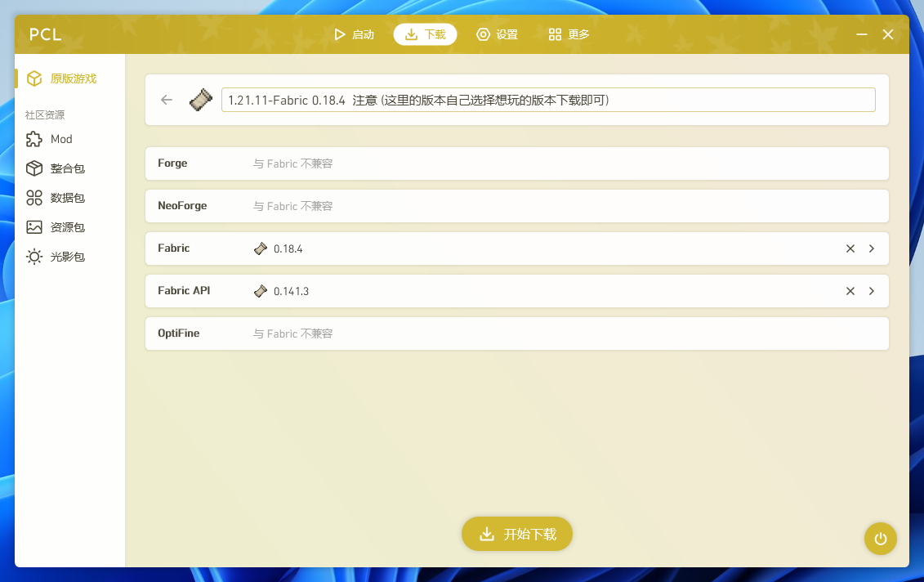The image size is (924, 582).
Task: Switch to the 启动 launch tab
Action: pyautogui.click(x=354, y=34)
